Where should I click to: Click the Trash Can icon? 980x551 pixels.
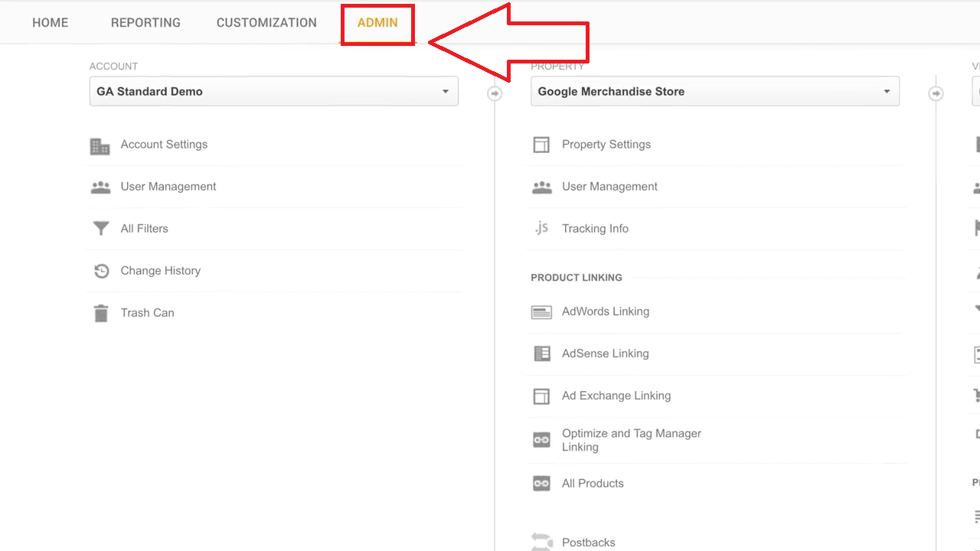pos(101,313)
